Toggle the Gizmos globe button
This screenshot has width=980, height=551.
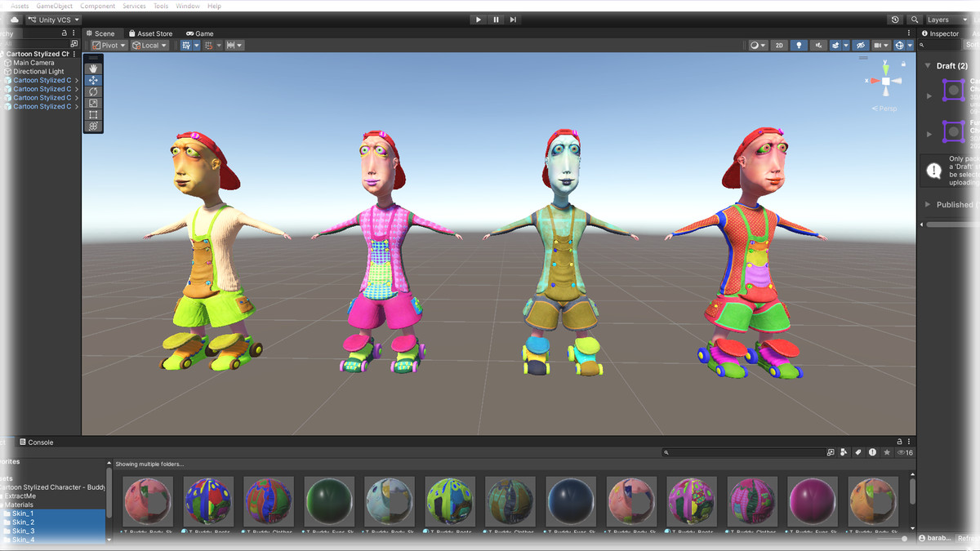[x=900, y=46]
